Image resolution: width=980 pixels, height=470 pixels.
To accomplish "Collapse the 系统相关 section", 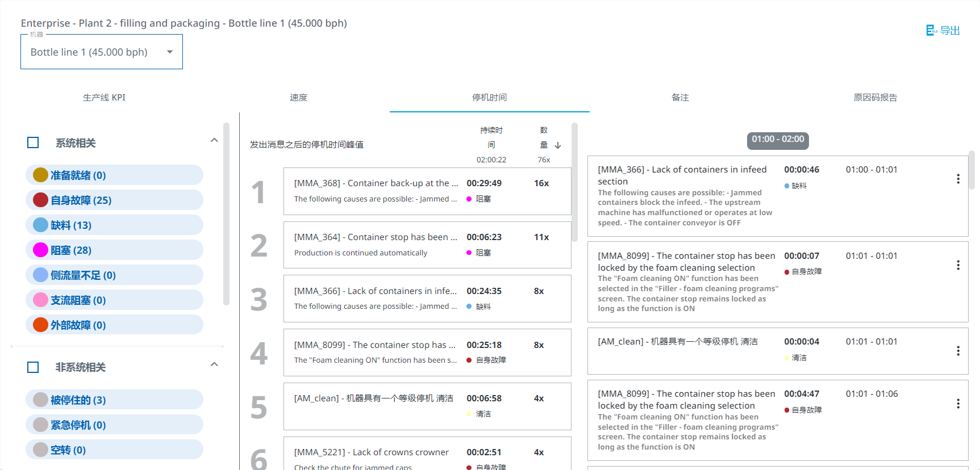I will 214,140.
